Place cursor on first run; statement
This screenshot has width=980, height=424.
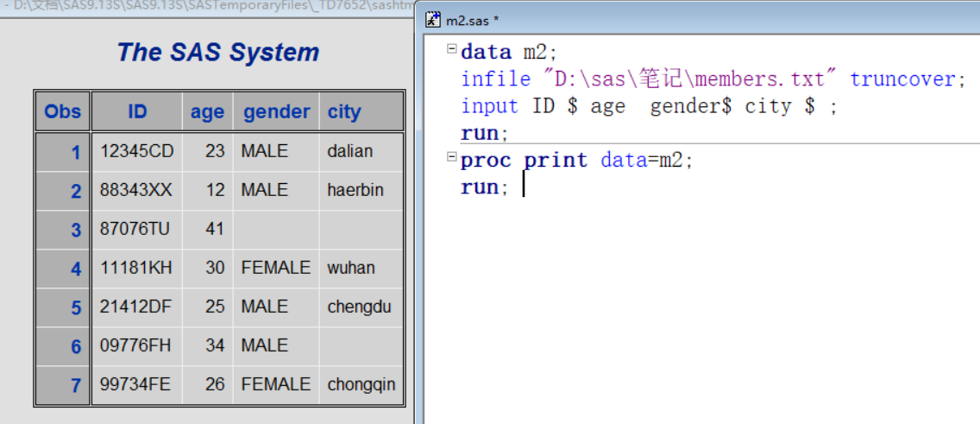point(484,133)
